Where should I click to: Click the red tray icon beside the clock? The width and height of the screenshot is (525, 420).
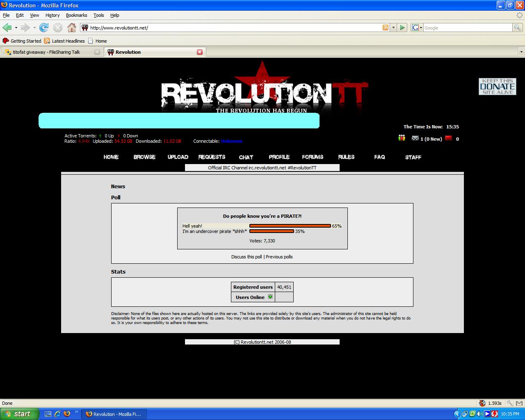pyautogui.click(x=495, y=414)
